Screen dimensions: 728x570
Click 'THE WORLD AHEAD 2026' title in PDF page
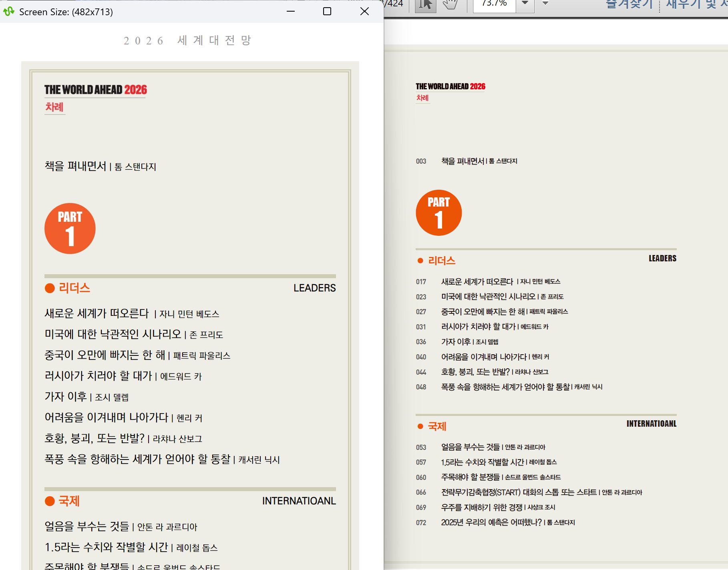pyautogui.click(x=450, y=86)
